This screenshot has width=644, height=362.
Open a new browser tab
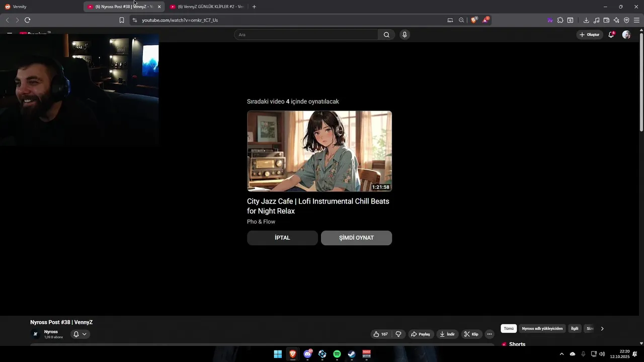(254, 7)
